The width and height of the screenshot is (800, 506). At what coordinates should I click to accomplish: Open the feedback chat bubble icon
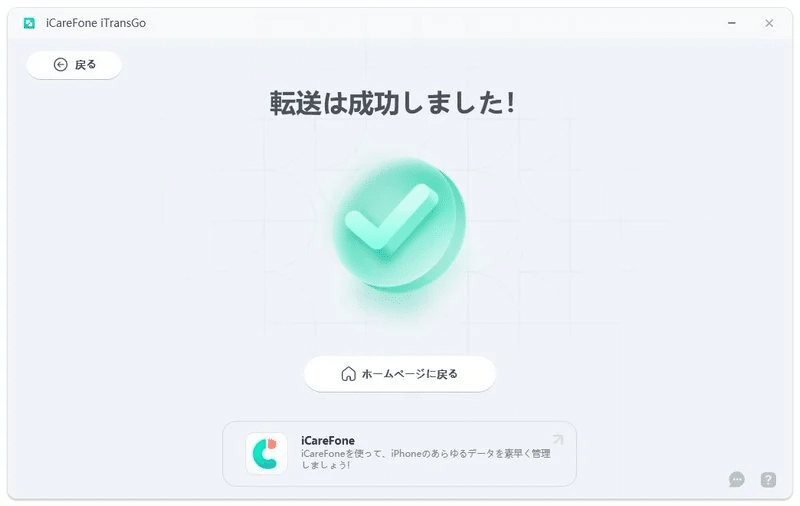click(737, 479)
